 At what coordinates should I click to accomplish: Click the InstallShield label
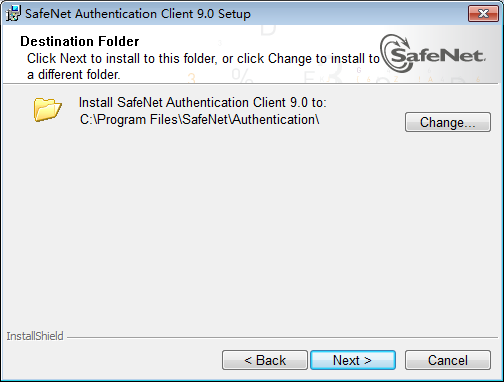coord(35,336)
